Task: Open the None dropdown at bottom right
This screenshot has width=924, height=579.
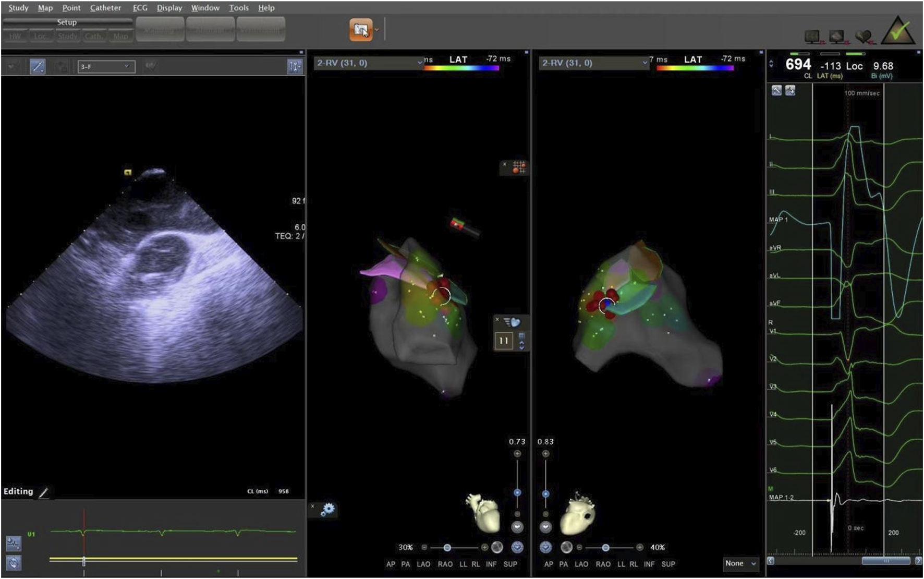Action: (740, 563)
